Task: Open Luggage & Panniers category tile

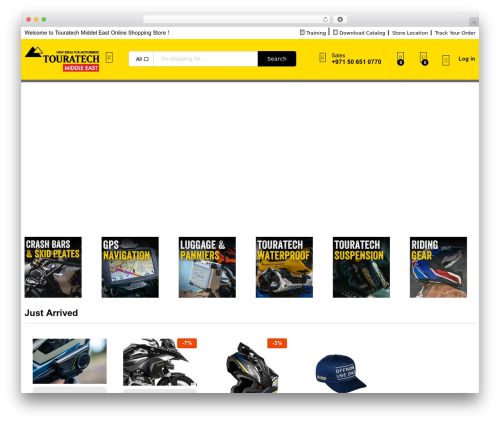Action: (x=207, y=267)
